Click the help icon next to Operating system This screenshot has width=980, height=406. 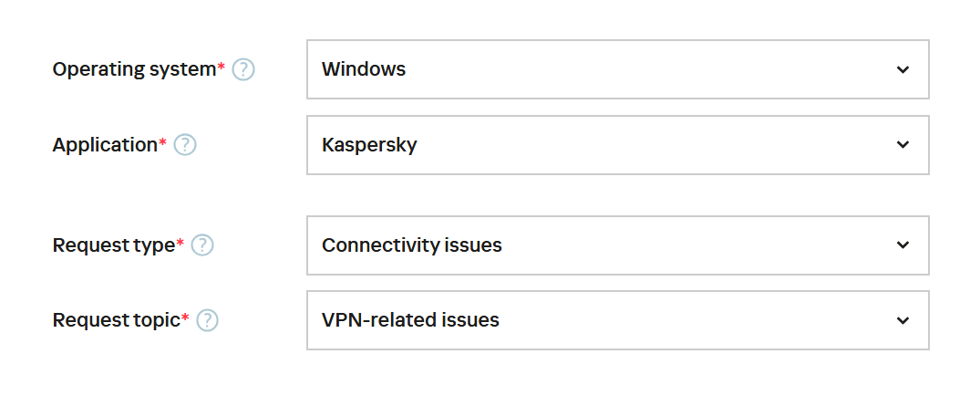(x=243, y=69)
